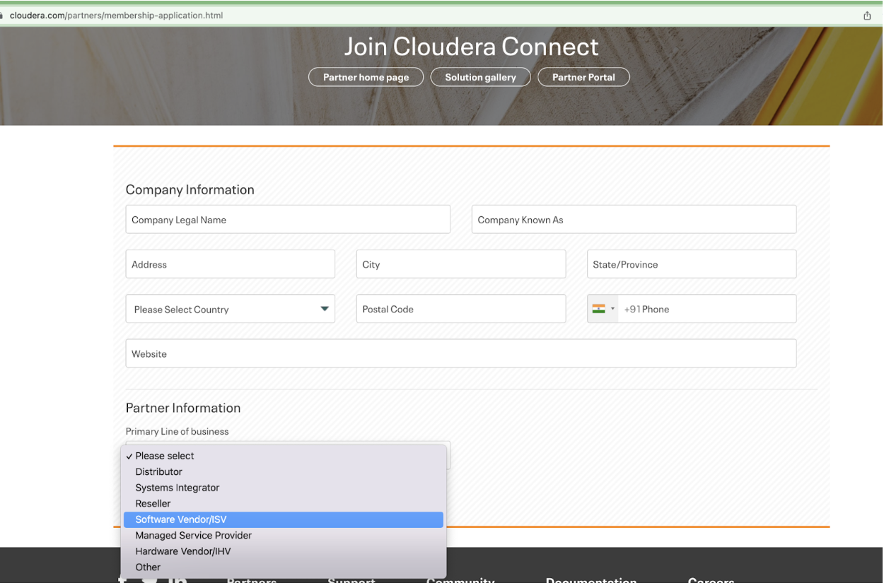Select Systems Integrator option
The height and width of the screenshot is (588, 884).
(x=284, y=488)
